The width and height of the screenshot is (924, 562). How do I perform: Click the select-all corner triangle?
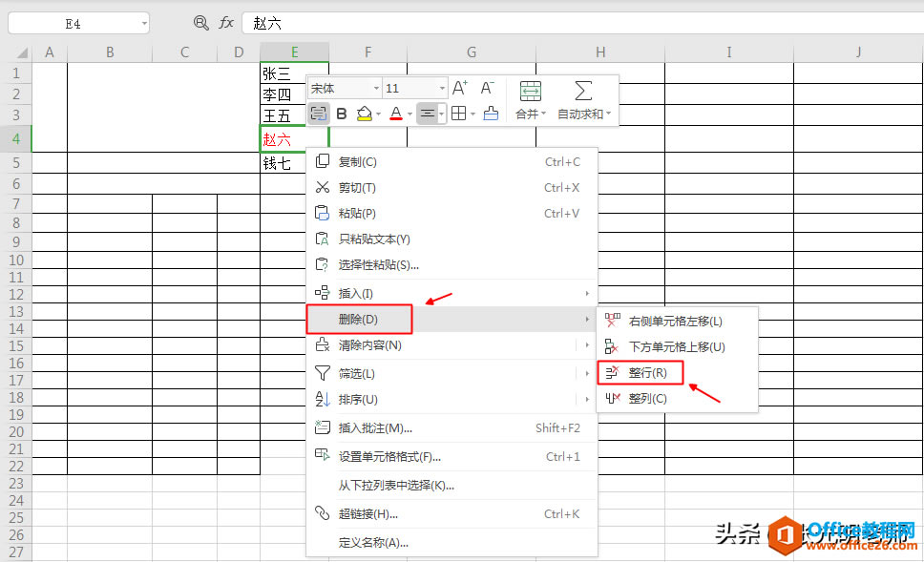coord(22,53)
